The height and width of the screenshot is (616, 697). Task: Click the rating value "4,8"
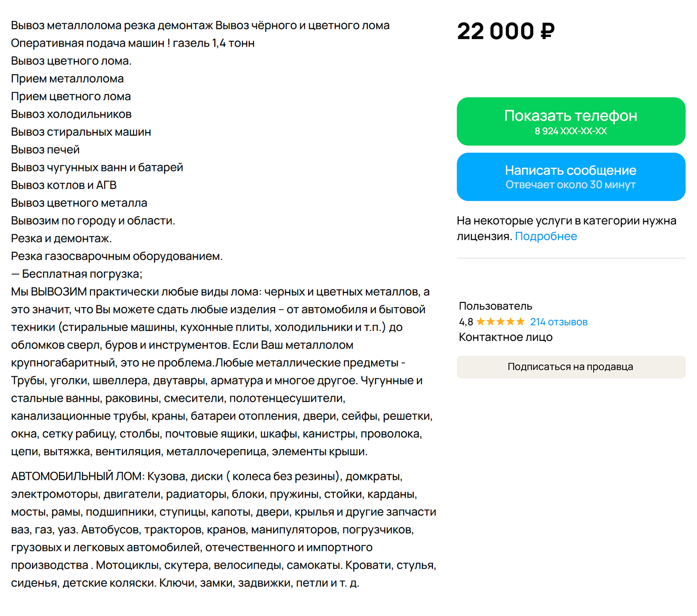(x=466, y=322)
